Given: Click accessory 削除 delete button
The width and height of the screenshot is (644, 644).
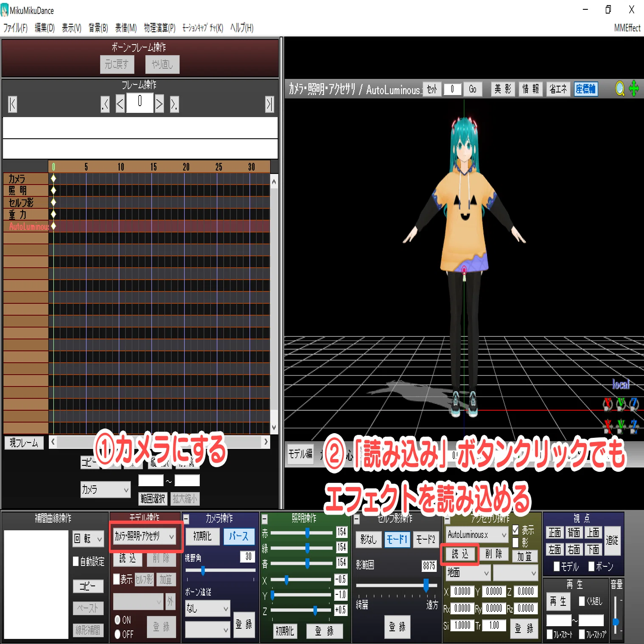Looking at the screenshot, I should click(494, 554).
